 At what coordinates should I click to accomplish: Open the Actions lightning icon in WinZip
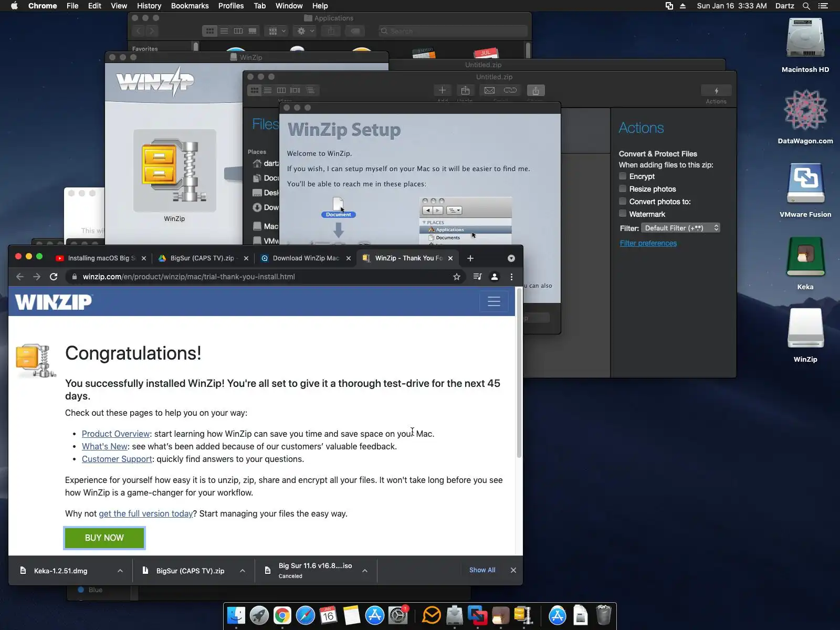coord(716,91)
